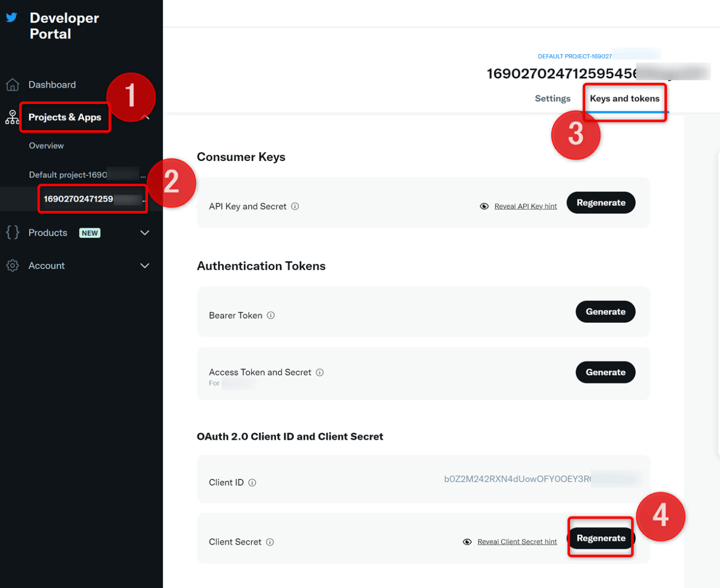Open Projects & Apps section

pyautogui.click(x=65, y=117)
